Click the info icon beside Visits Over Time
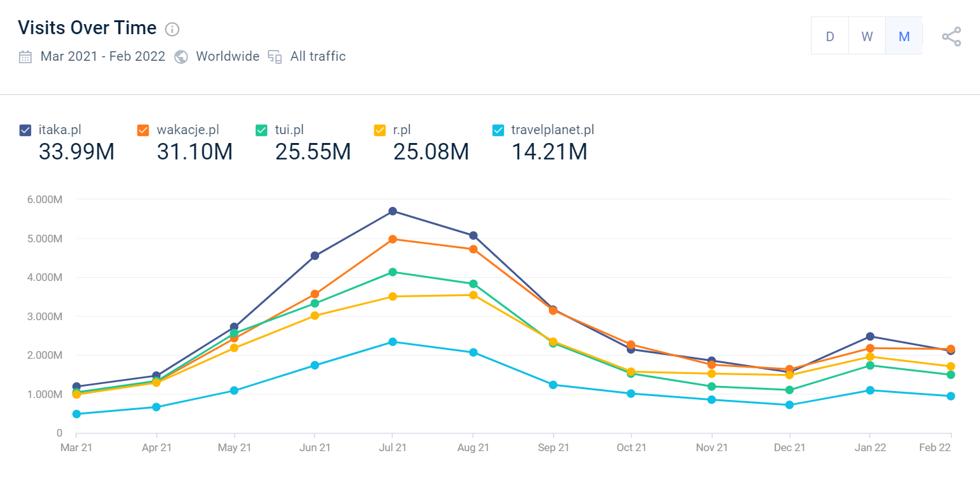 tap(172, 29)
